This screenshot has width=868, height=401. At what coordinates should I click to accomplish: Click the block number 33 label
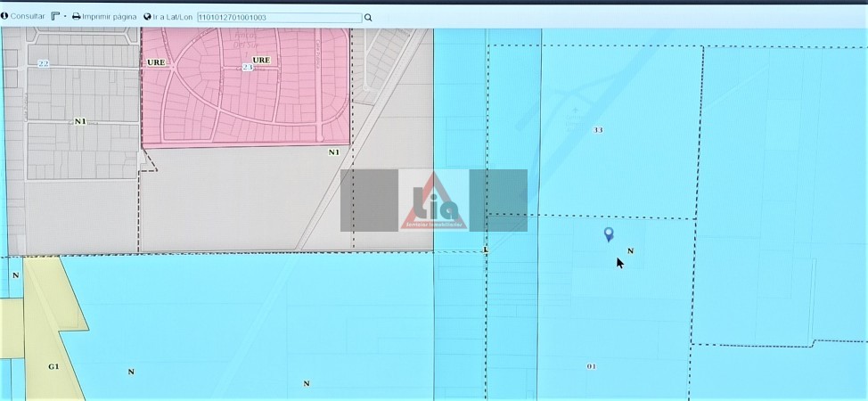pos(598,130)
